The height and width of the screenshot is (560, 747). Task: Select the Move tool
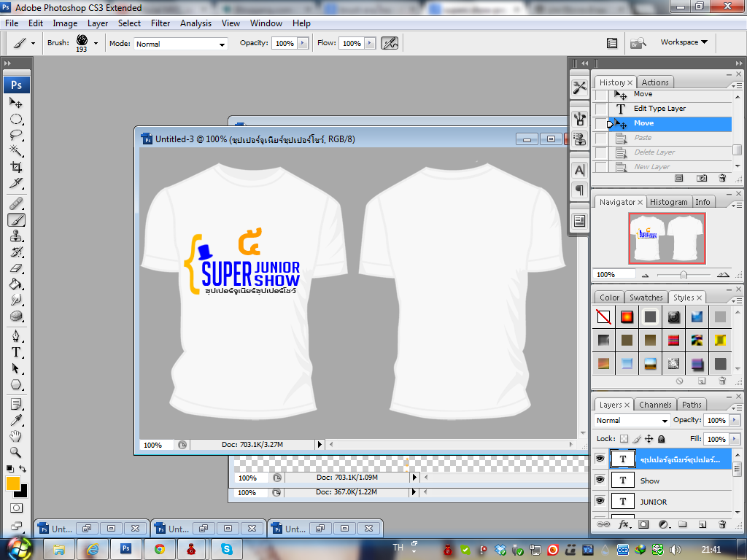coord(16,104)
